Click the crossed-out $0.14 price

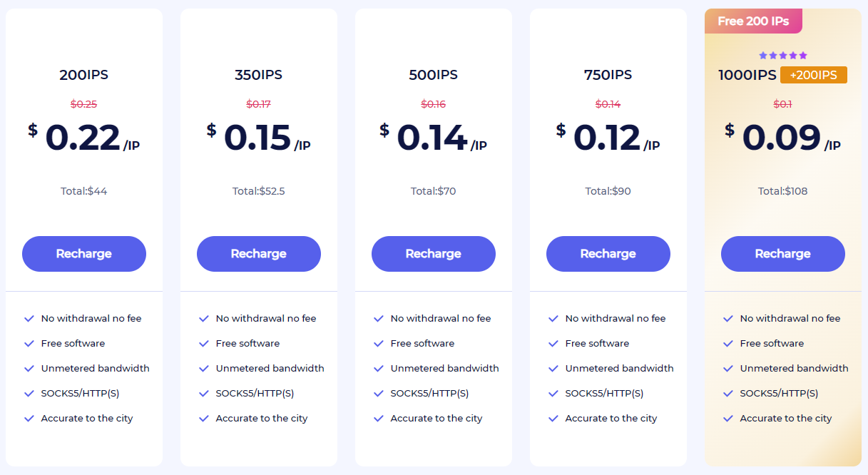(608, 104)
